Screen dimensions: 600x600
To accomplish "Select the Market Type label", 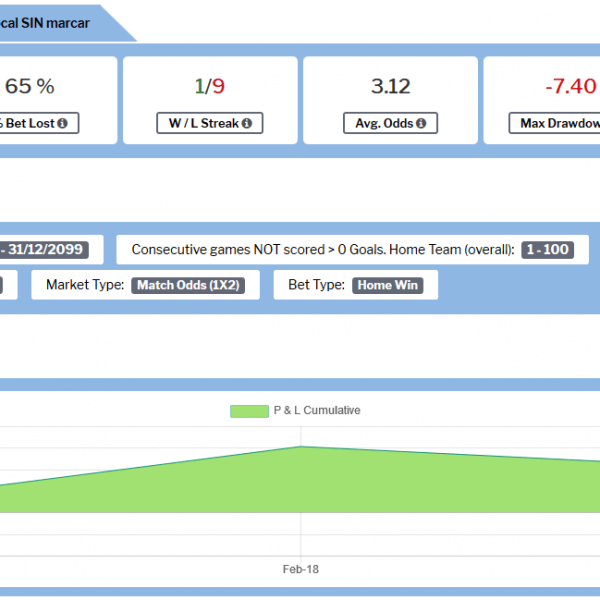I will [x=85, y=285].
